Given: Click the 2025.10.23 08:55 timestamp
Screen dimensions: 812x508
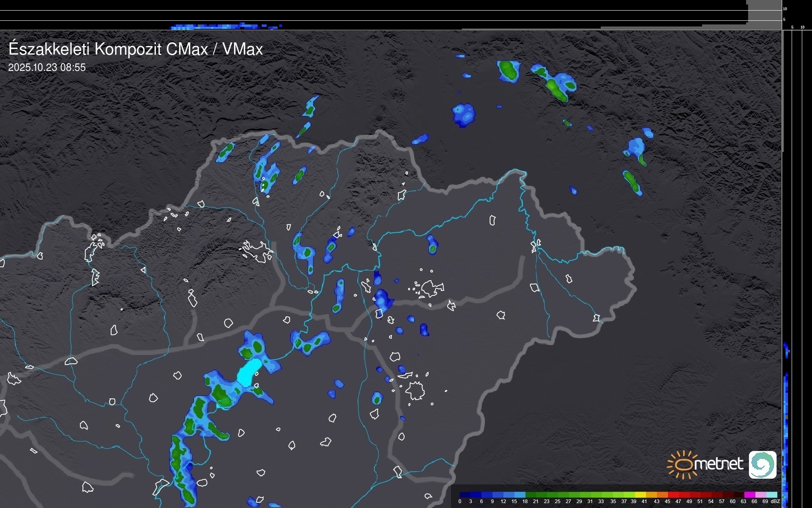Looking at the screenshot, I should point(47,68).
